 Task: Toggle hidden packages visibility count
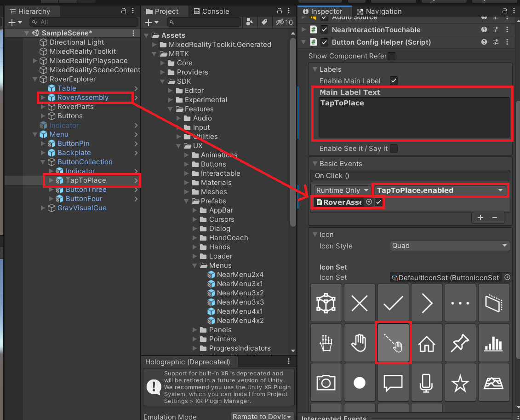[285, 22]
